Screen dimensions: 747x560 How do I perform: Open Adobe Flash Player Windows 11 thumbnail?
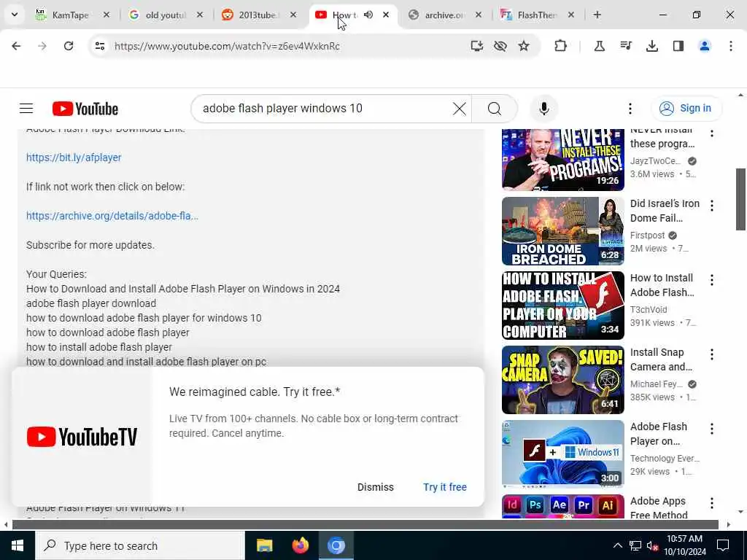(x=562, y=454)
